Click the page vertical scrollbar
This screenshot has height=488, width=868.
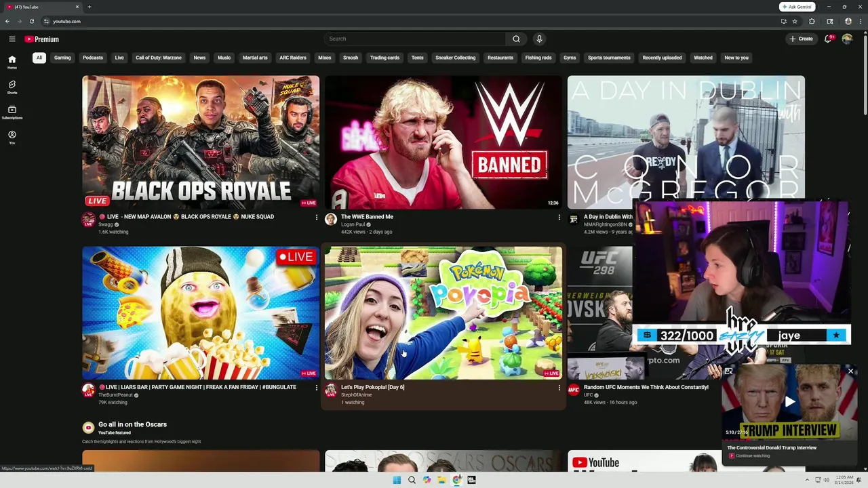865,75
